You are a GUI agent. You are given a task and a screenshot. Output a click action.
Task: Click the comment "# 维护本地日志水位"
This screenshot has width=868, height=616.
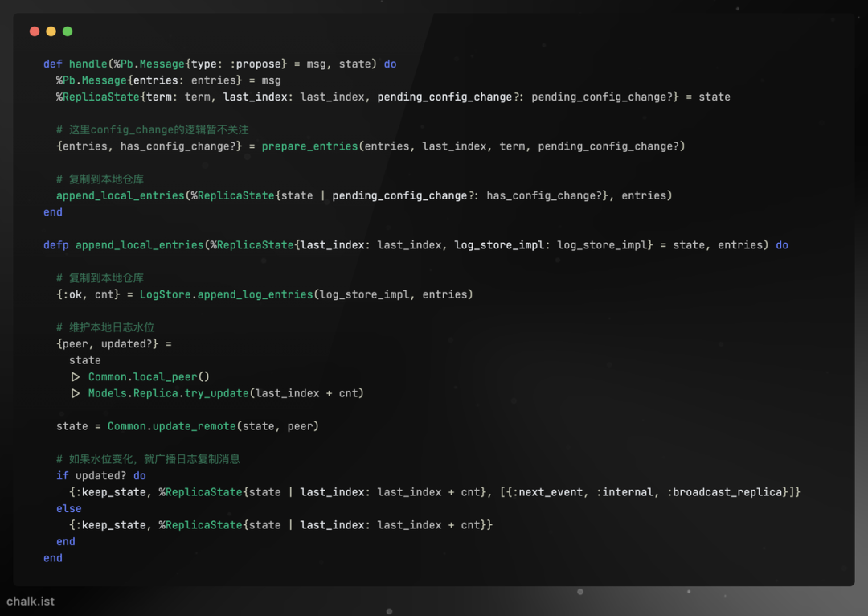point(105,327)
